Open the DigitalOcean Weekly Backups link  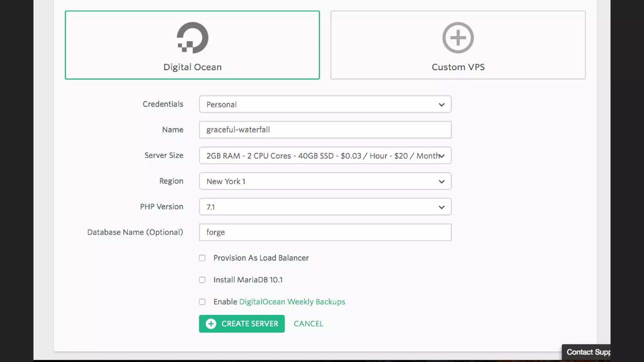point(292,302)
